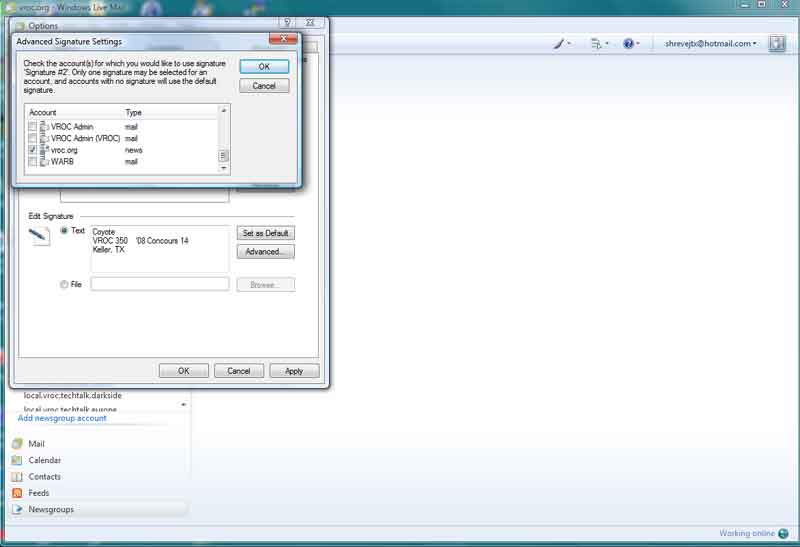Click the vroc.org account icon in list
Viewport: 800px width, 547px height.
click(44, 150)
